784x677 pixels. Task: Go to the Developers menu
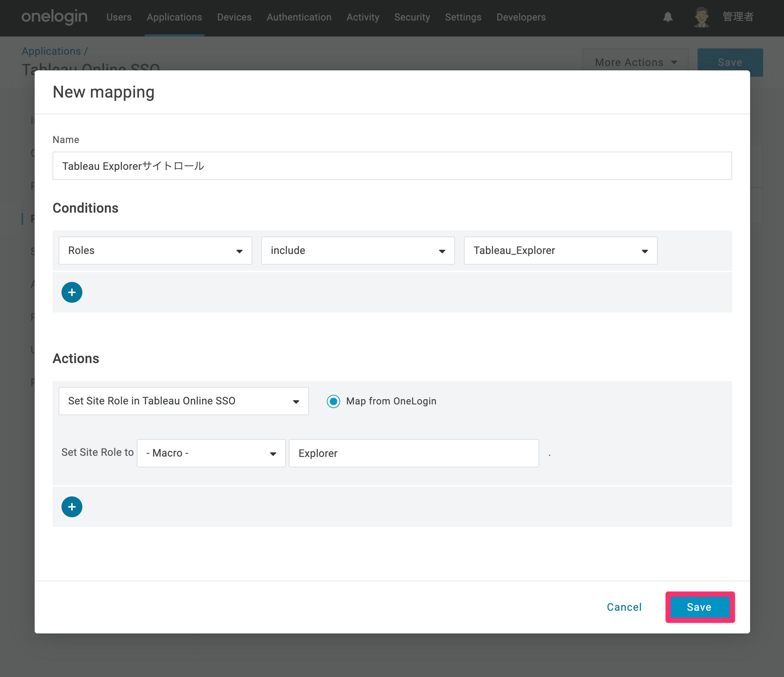(521, 18)
